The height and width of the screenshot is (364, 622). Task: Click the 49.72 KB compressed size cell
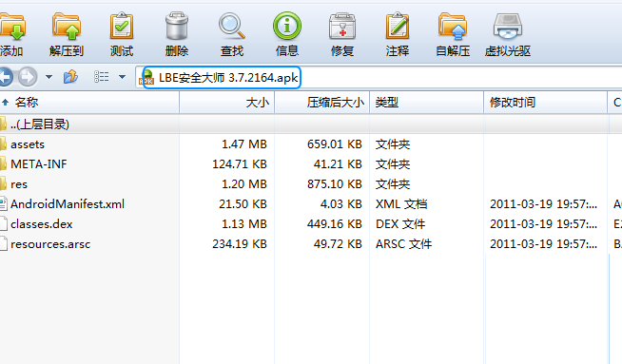pyautogui.click(x=338, y=244)
